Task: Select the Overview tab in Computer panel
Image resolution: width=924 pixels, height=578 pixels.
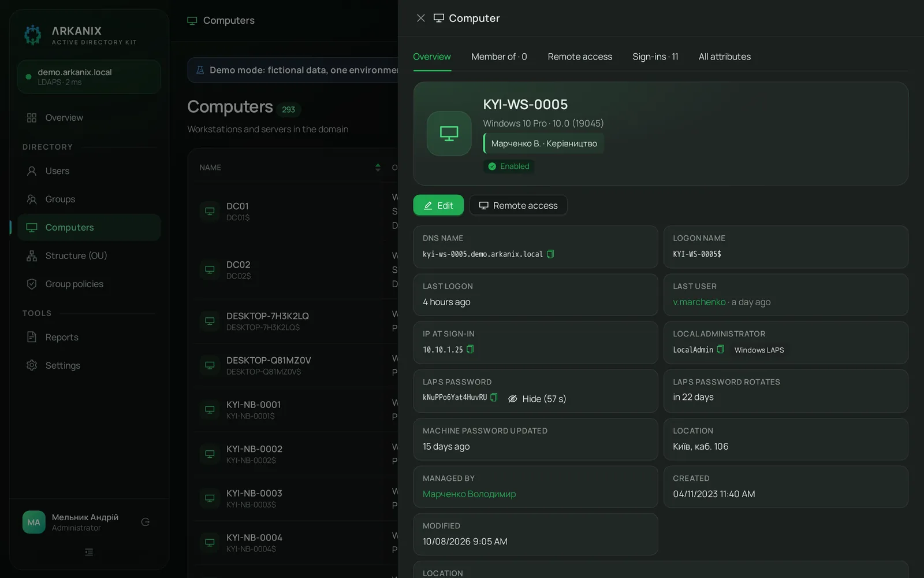Action: click(432, 57)
